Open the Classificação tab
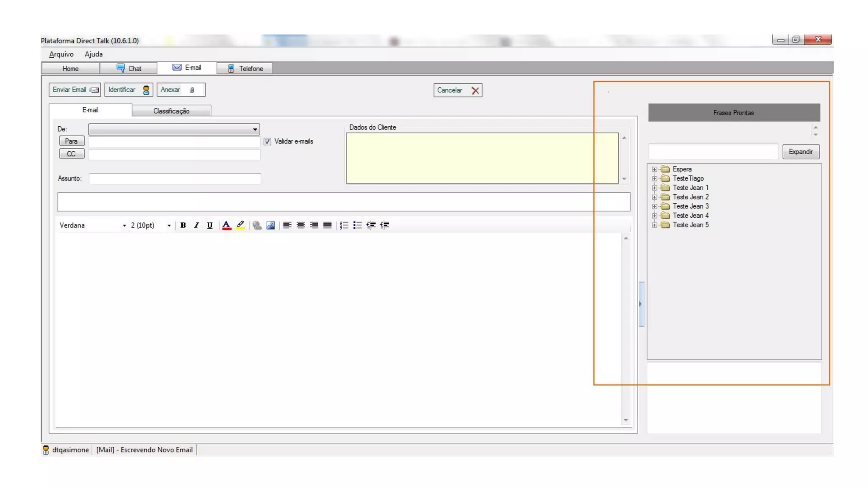Image resolution: width=868 pixels, height=488 pixels. pos(171,111)
